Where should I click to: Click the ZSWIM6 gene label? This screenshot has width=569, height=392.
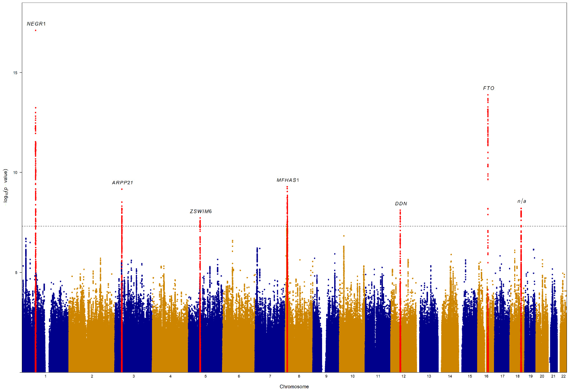click(201, 211)
